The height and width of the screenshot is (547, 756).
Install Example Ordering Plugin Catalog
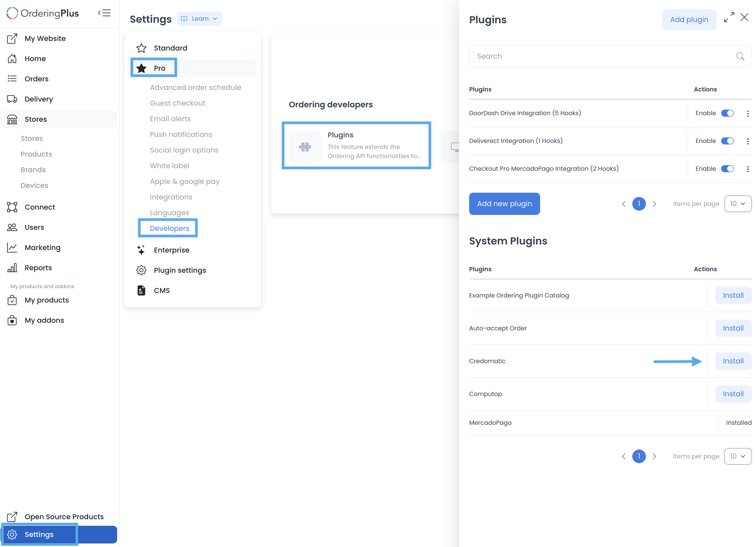(733, 295)
